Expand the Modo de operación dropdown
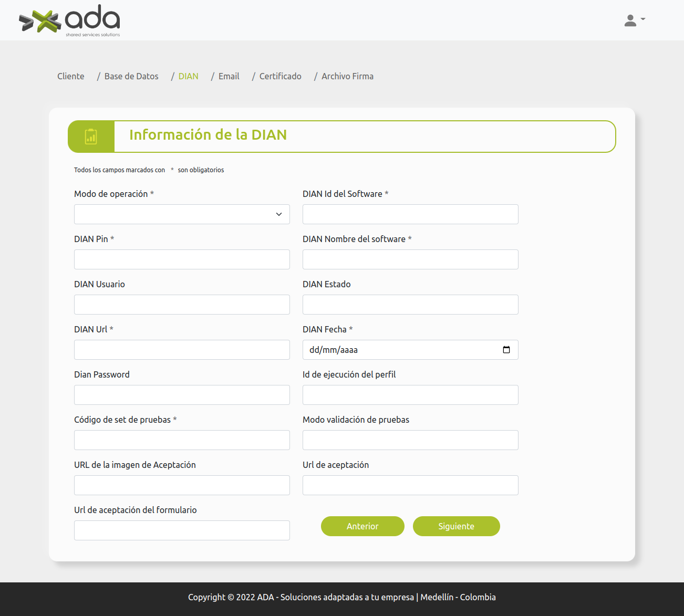This screenshot has width=684, height=616. [182, 214]
